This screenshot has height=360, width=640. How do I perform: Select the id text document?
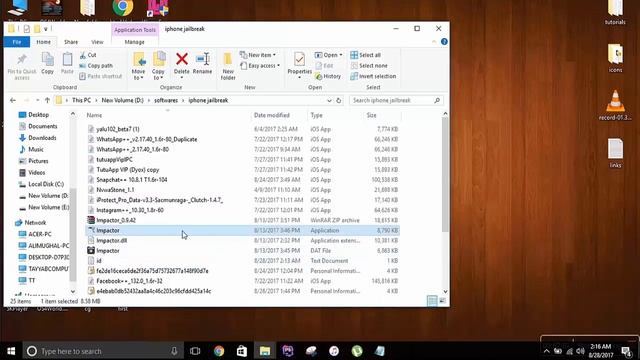point(242,261)
